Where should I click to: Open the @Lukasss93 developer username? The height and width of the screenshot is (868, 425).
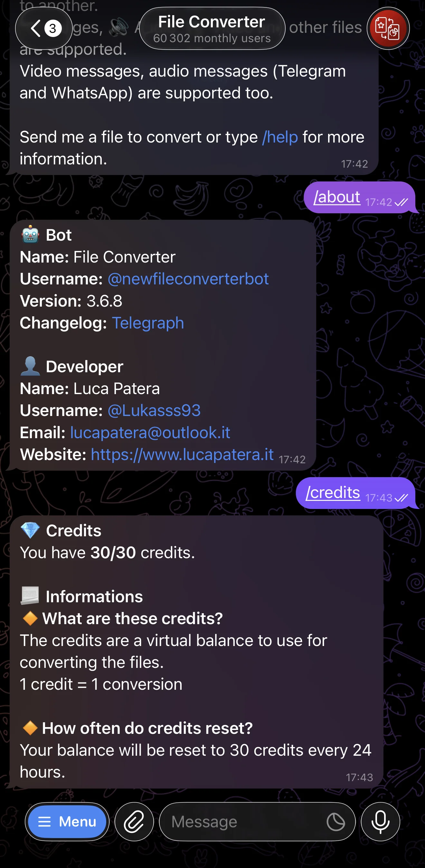click(154, 411)
